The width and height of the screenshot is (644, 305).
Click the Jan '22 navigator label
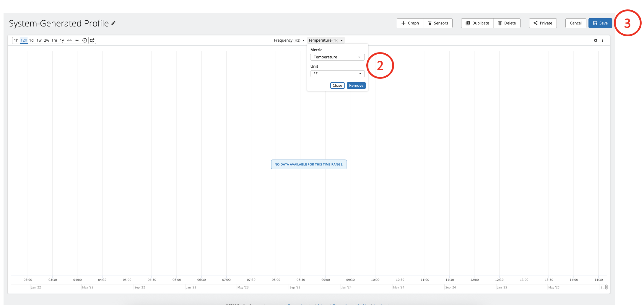tap(36, 288)
